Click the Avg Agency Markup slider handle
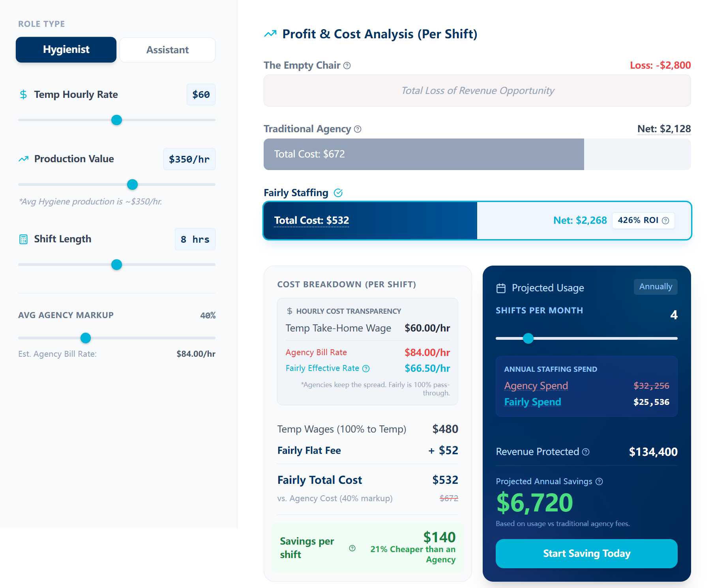This screenshot has height=588, width=712. click(86, 338)
